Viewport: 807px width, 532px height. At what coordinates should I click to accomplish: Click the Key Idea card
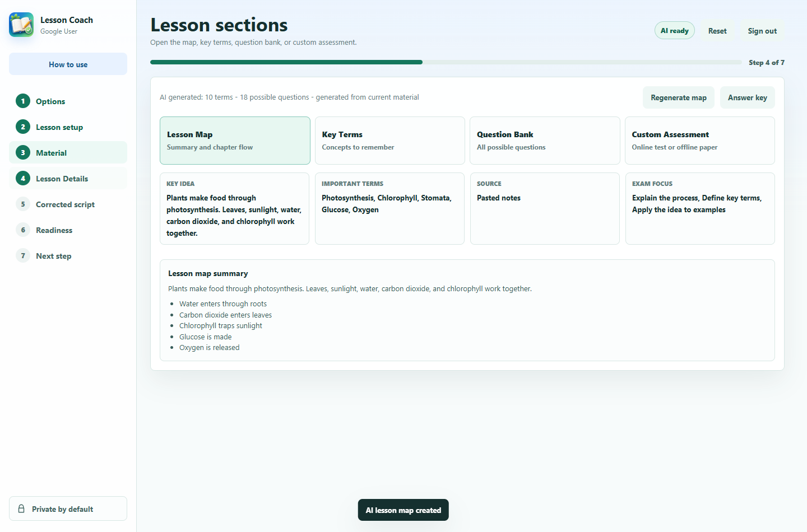(234, 208)
